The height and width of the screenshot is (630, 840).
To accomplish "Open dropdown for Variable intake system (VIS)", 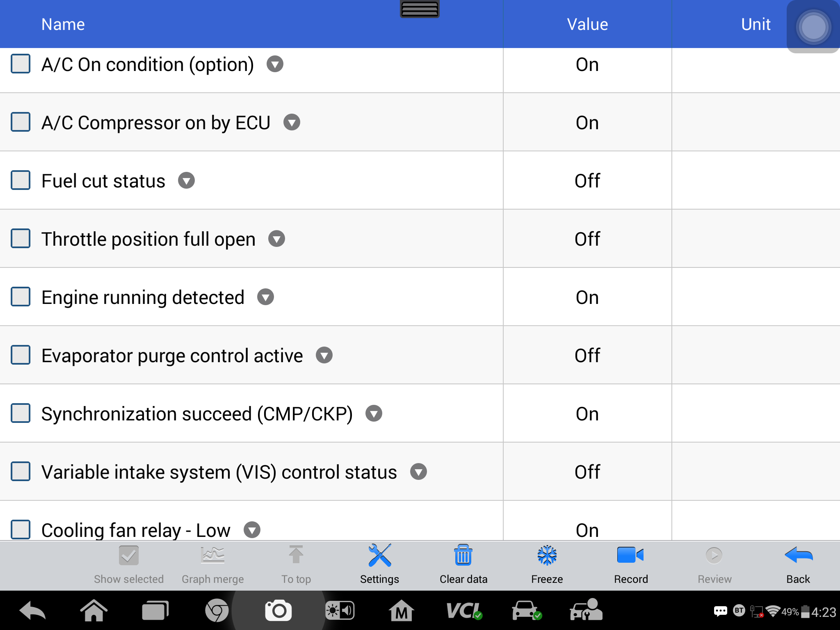I will click(x=418, y=472).
